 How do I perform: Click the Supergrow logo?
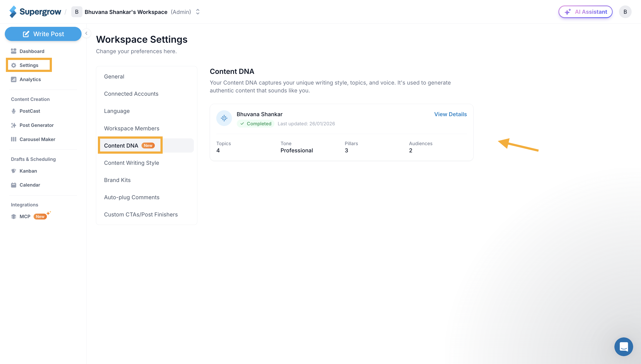tap(35, 12)
